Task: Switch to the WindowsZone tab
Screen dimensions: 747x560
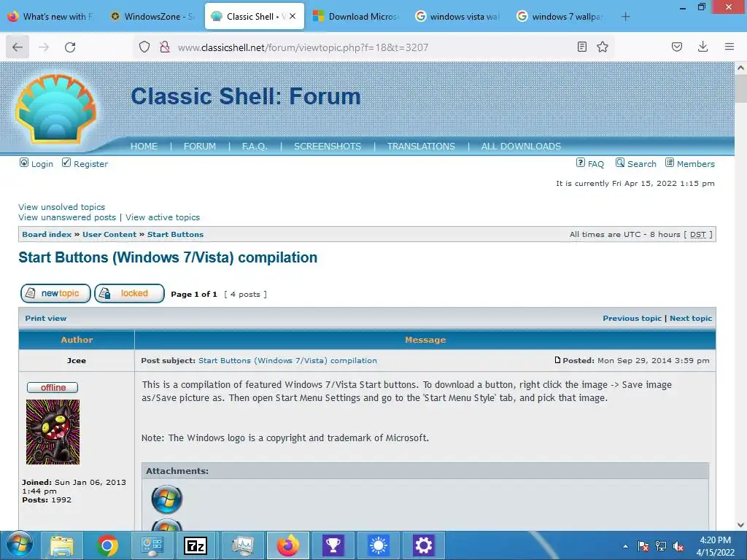Action: pyautogui.click(x=153, y=17)
